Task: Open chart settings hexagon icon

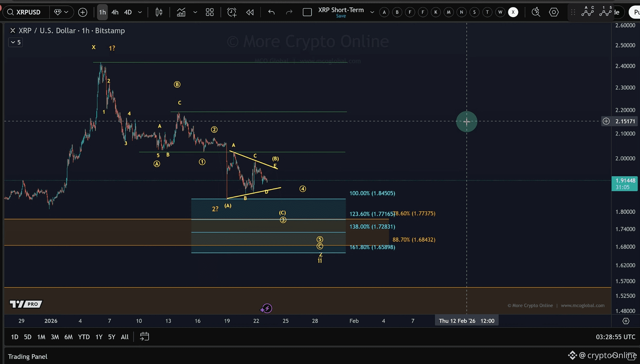Action: pyautogui.click(x=554, y=12)
